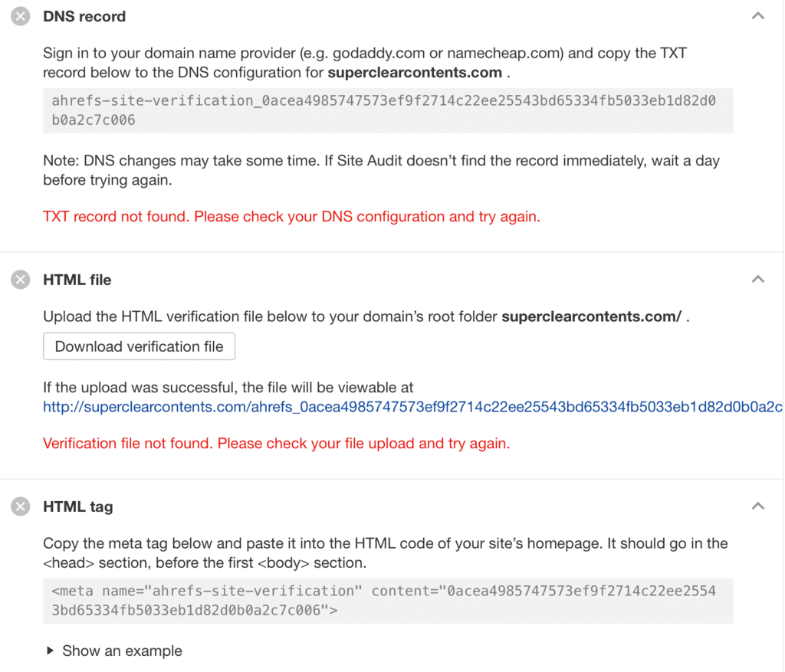Image resolution: width=785 pixels, height=672 pixels.
Task: Click the red Verification file not found error
Action: 276,443
